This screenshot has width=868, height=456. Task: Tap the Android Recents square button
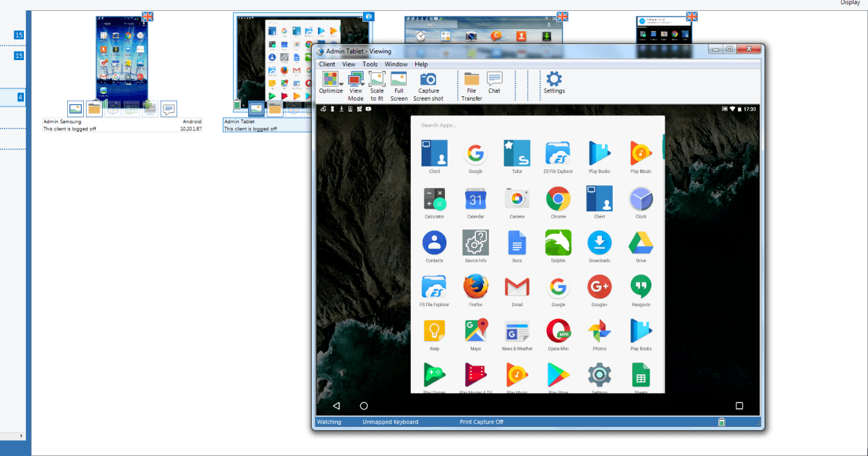pos(739,406)
